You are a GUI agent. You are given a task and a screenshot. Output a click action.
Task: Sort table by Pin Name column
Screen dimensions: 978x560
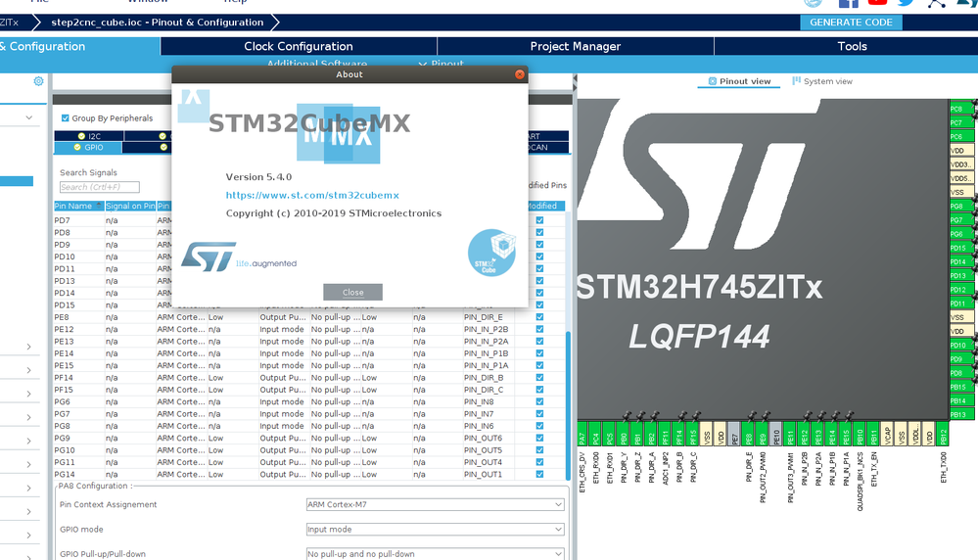78,206
